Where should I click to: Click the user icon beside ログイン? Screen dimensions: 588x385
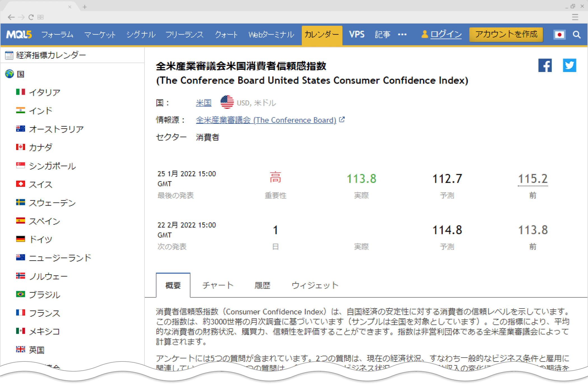pyautogui.click(x=424, y=34)
